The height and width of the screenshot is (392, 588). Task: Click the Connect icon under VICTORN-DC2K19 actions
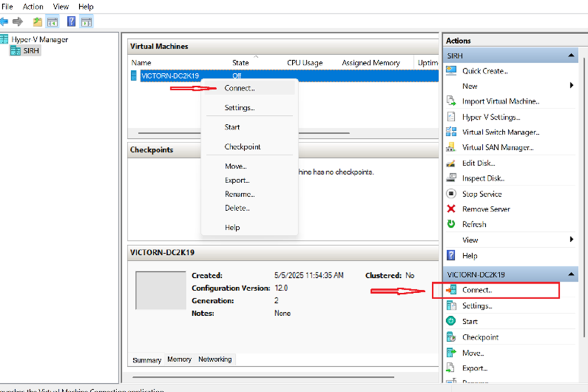click(x=451, y=290)
